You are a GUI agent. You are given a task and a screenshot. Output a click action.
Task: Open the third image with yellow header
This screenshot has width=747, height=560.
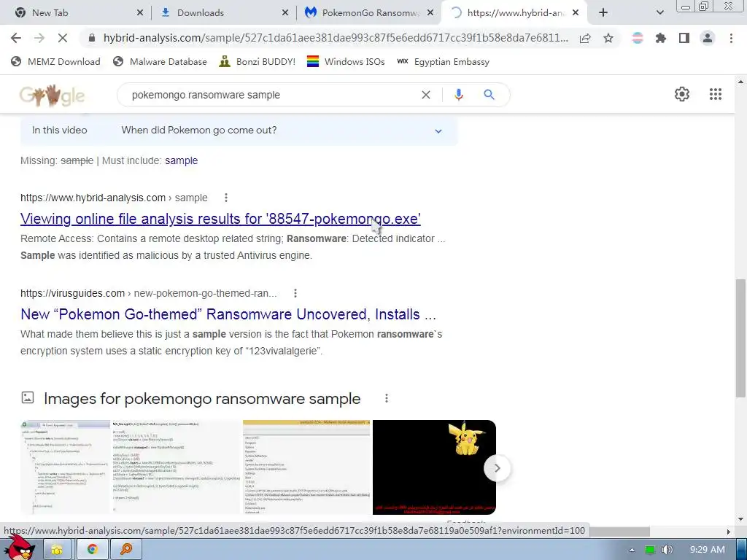click(x=306, y=467)
